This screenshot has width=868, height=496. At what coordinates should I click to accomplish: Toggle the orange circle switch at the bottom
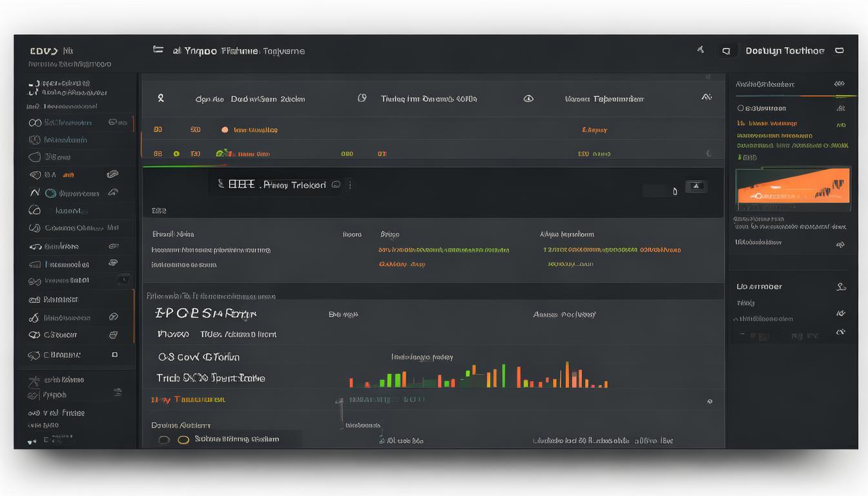[183, 440]
